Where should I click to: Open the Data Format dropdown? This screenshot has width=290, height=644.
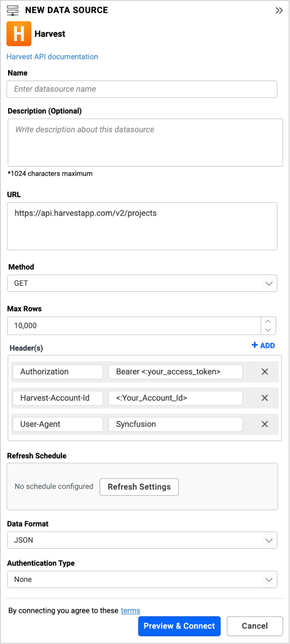click(142, 540)
